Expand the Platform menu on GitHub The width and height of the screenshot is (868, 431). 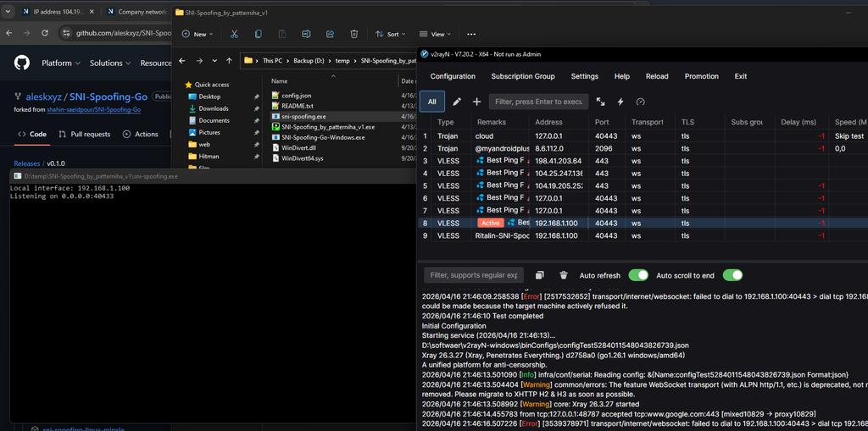point(61,63)
